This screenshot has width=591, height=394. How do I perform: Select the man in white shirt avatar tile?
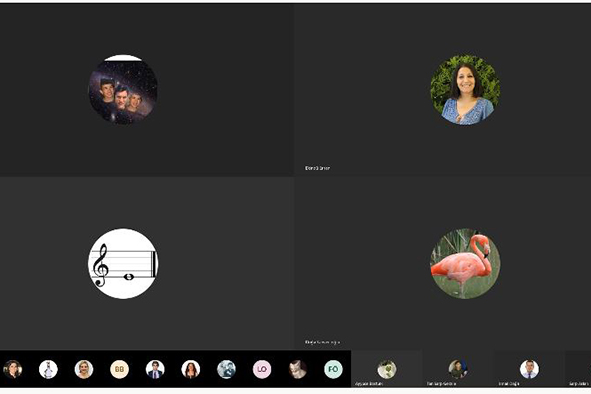click(529, 369)
